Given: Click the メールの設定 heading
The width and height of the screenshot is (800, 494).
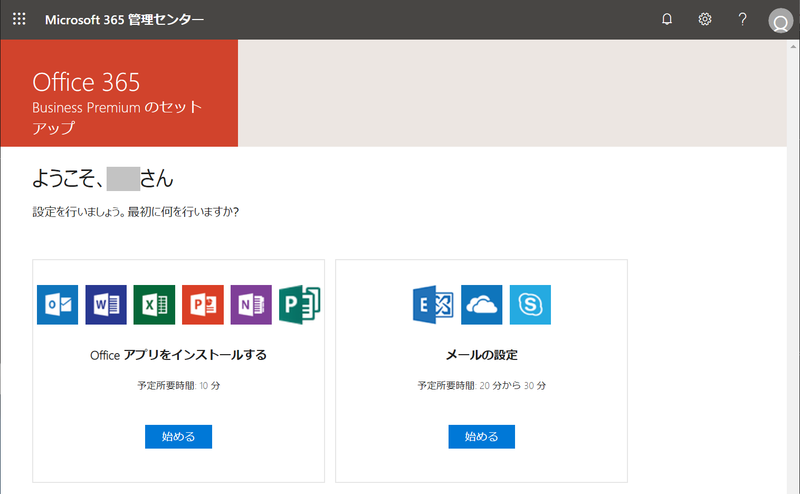Looking at the screenshot, I should pyautogui.click(x=482, y=355).
